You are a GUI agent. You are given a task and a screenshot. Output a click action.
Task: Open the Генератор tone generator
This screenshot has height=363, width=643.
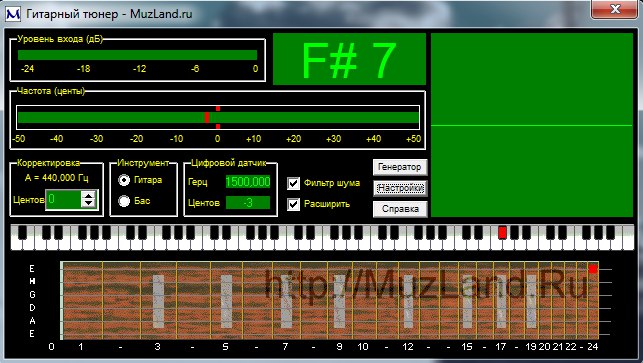pyautogui.click(x=400, y=167)
